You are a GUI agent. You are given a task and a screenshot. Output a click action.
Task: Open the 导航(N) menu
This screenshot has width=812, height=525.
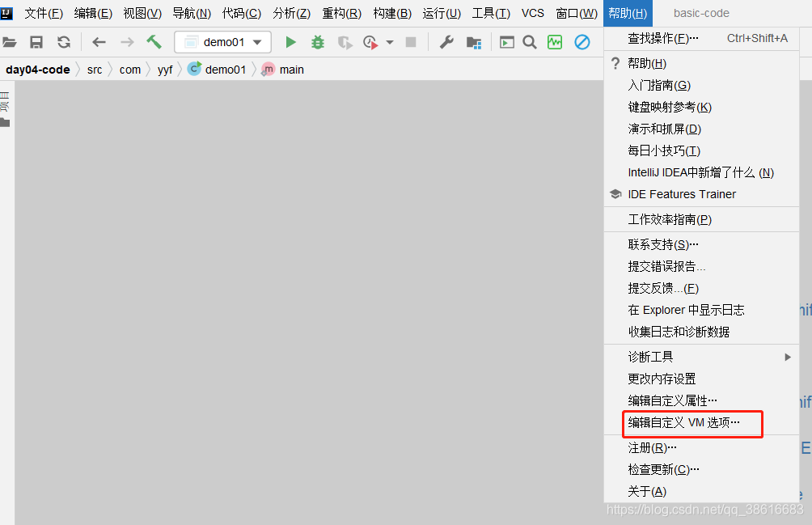point(192,13)
